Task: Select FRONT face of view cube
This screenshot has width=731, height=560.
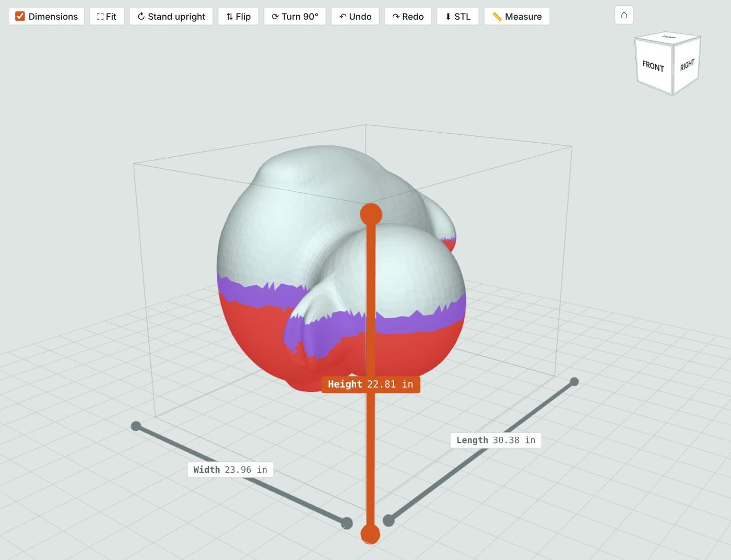Action: point(653,66)
